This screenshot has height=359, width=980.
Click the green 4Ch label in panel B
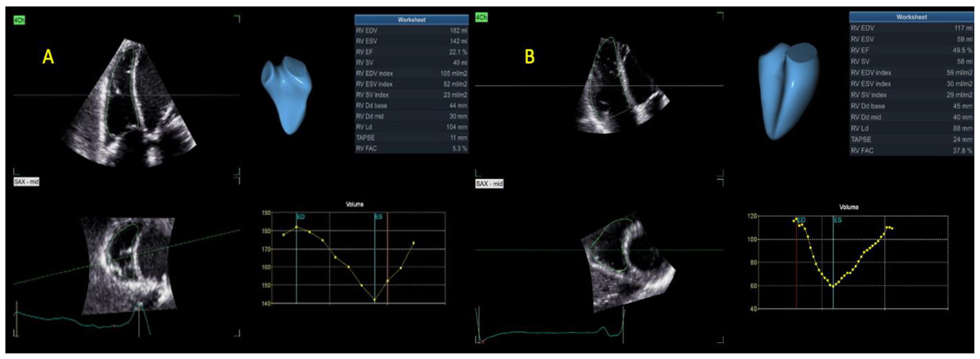coord(481,18)
